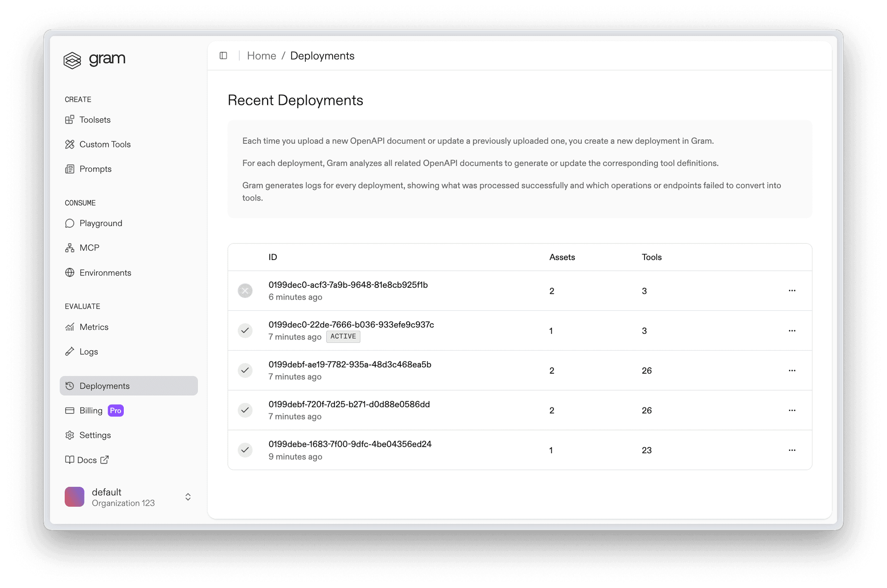View the Environments page

pos(105,273)
